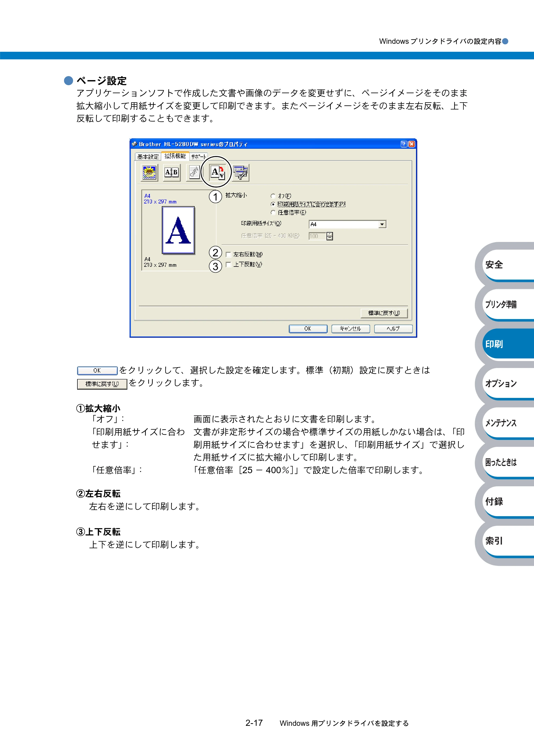Open the device options printer icon
The image size is (534, 756).
241,173
